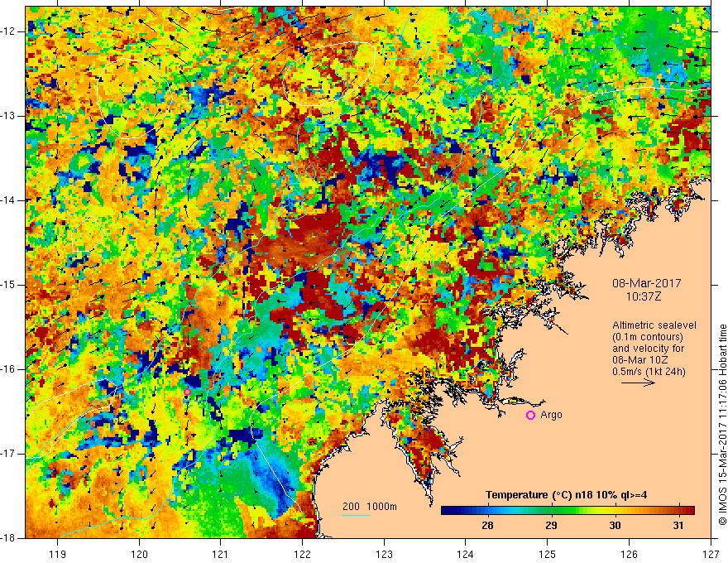Image resolution: width=728 pixels, height=563 pixels.
Task: Click the dark red end of color bar
Action: click(x=689, y=510)
